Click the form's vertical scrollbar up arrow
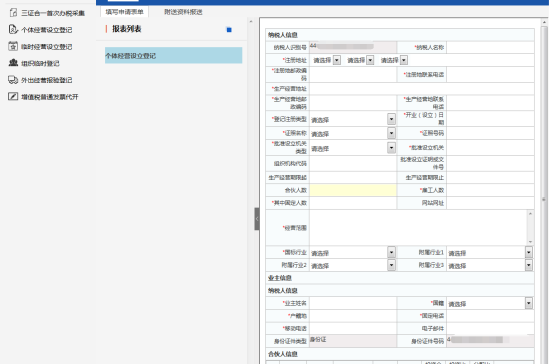Viewport: 554px width, 364px height. point(544,22)
